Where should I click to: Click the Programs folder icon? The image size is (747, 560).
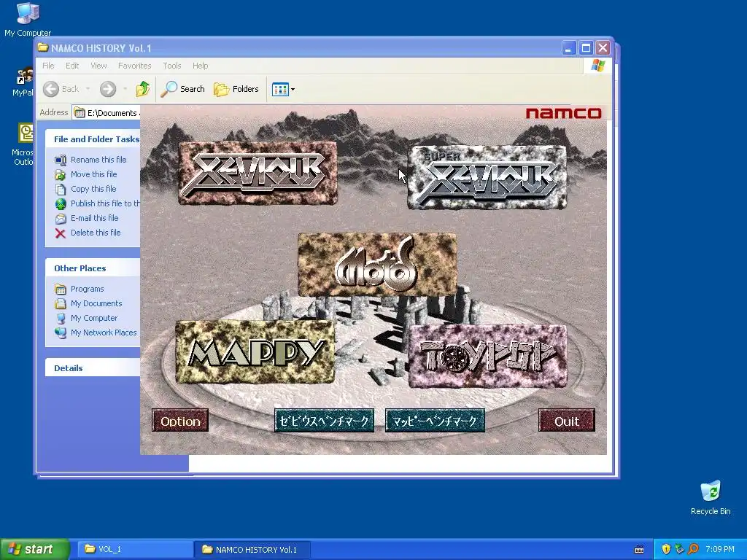[x=61, y=289]
